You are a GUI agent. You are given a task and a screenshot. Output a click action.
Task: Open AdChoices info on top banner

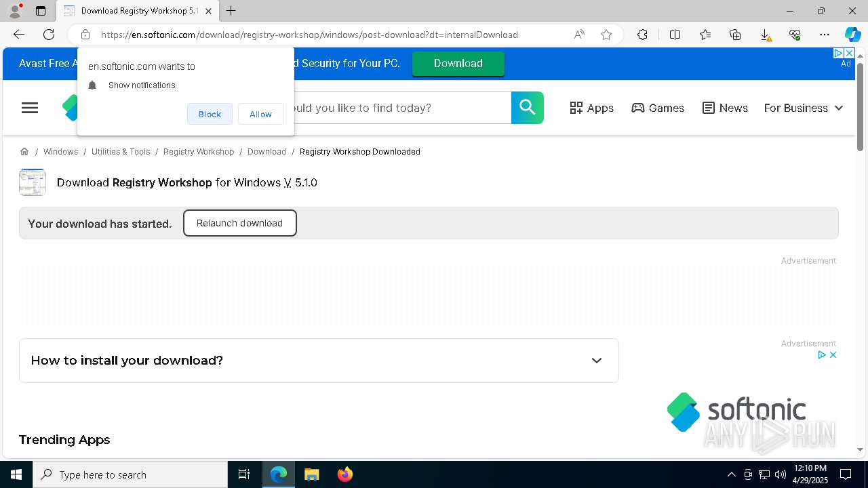point(838,53)
